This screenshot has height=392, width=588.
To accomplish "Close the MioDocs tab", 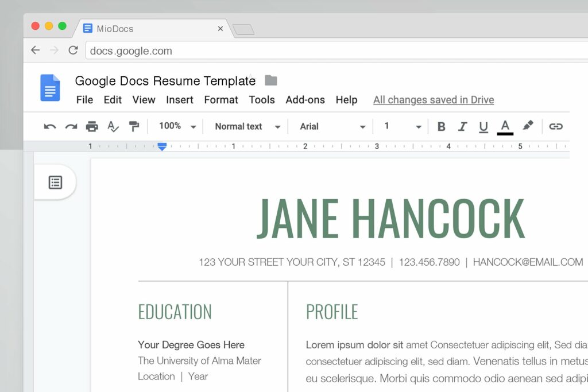I will tap(220, 29).
